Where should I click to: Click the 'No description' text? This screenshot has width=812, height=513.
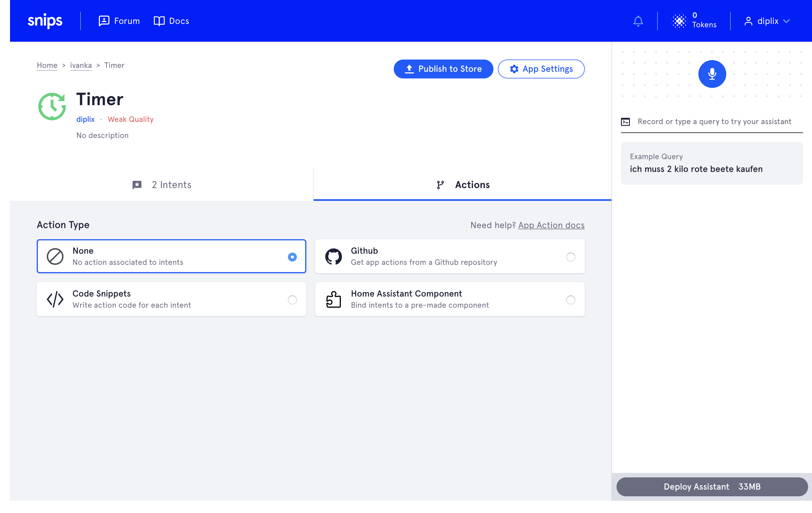[x=102, y=135]
